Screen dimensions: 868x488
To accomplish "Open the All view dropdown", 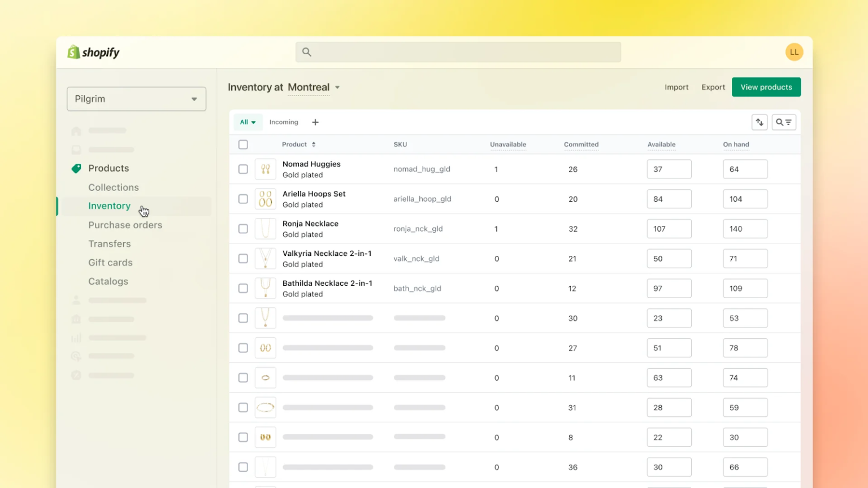I will pyautogui.click(x=248, y=122).
